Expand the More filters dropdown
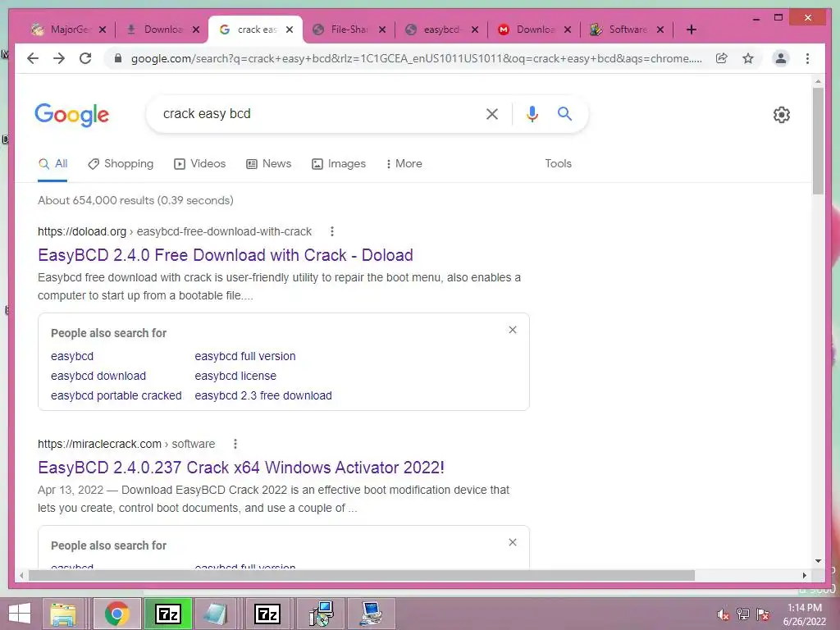Image resolution: width=840 pixels, height=630 pixels. click(x=404, y=164)
